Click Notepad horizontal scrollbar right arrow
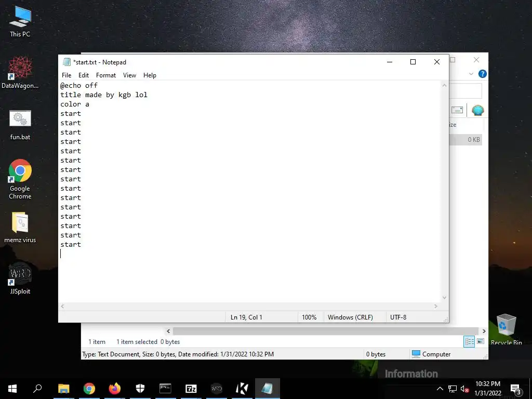The image size is (532, 399). (436, 306)
